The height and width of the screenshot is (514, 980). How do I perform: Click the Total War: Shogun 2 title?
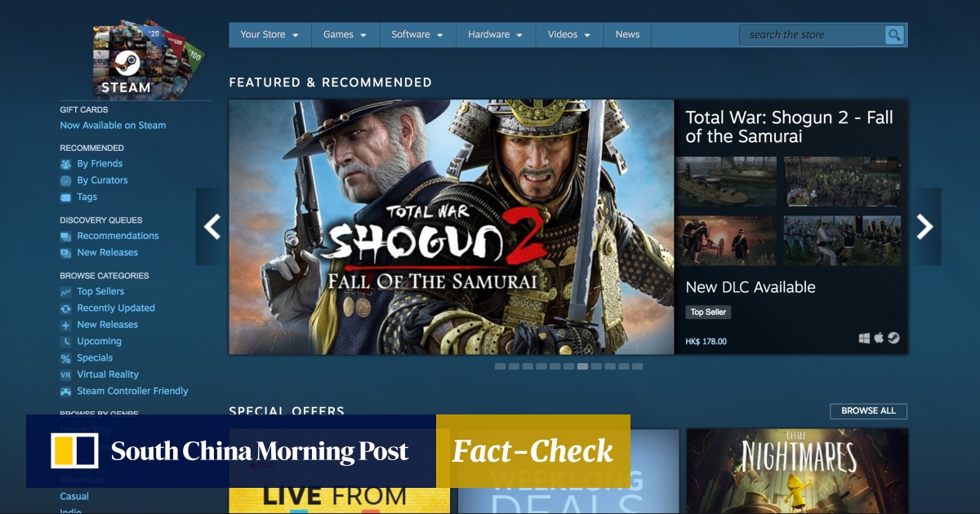tap(789, 127)
